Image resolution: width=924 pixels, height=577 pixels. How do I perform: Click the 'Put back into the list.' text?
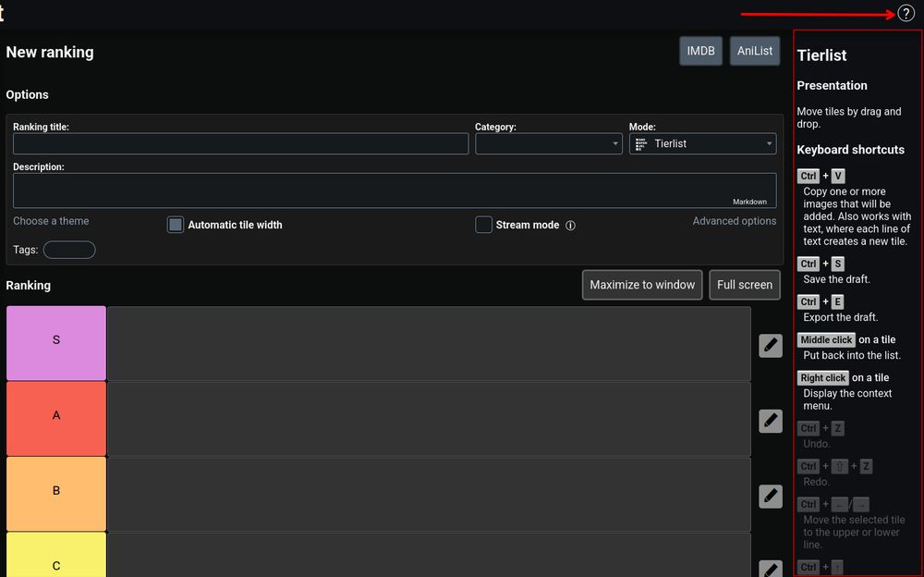(852, 355)
